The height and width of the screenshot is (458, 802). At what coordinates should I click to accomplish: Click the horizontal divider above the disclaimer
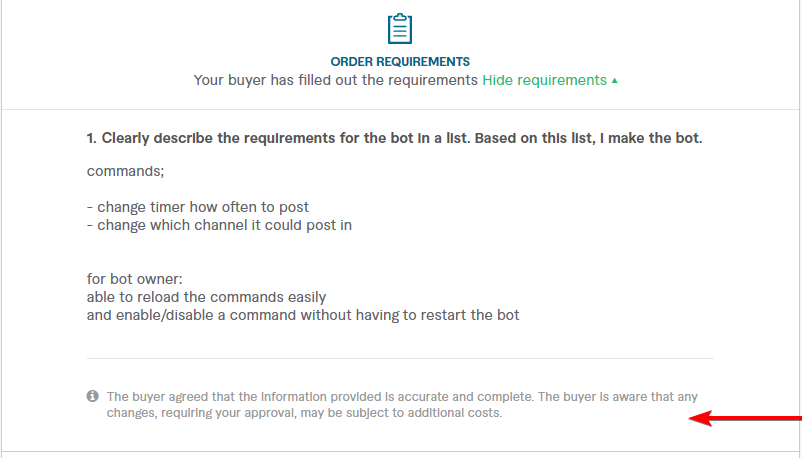tap(400, 358)
